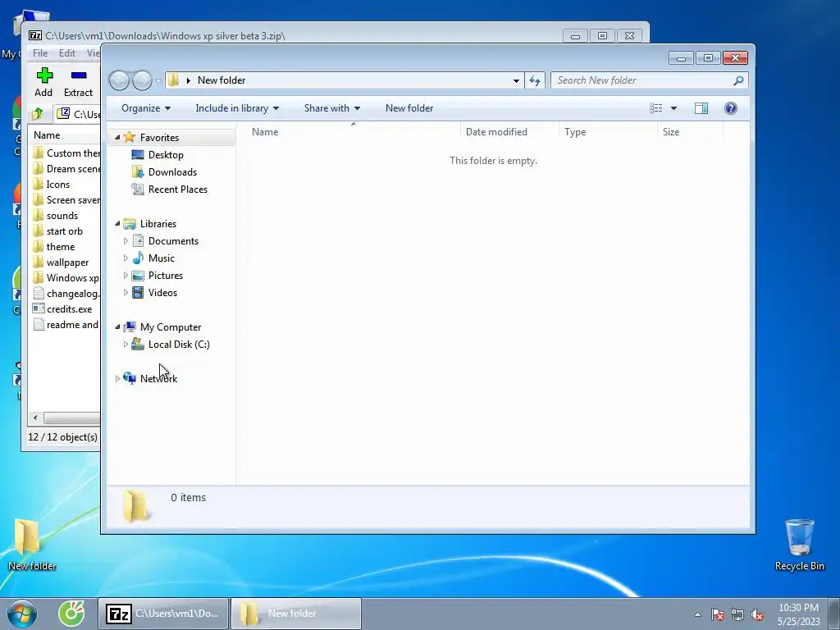Select credits.exe in the 7-Zip list
840x630 pixels.
coord(69,309)
